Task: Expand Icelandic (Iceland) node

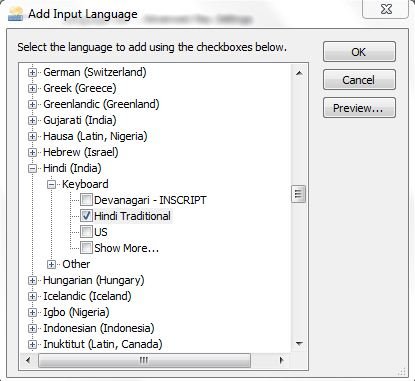Action: (32, 296)
